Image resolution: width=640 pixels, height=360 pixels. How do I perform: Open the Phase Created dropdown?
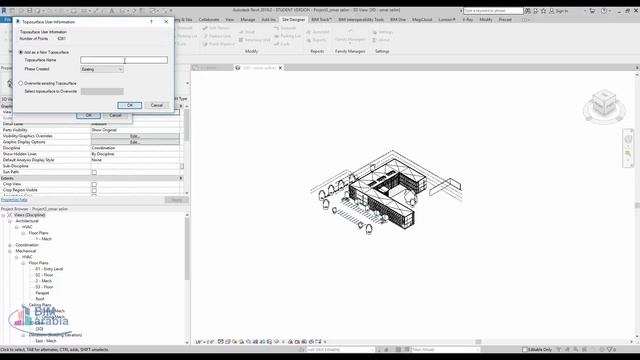[102, 69]
